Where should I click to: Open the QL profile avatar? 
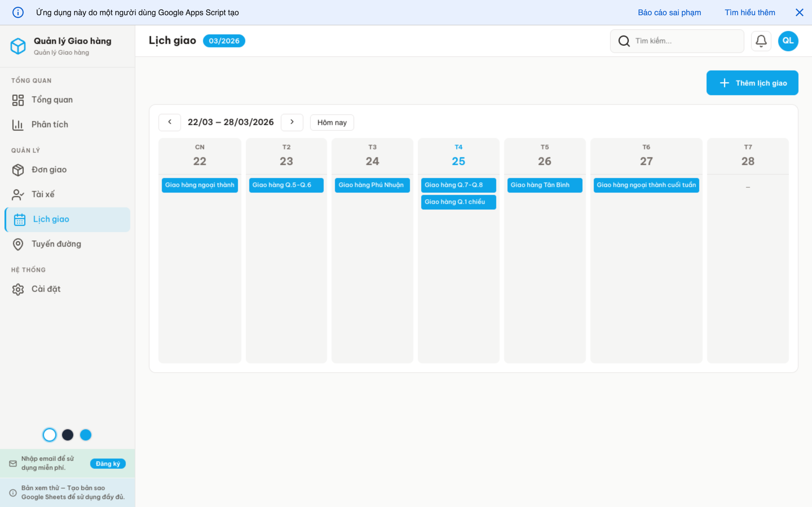pos(788,41)
